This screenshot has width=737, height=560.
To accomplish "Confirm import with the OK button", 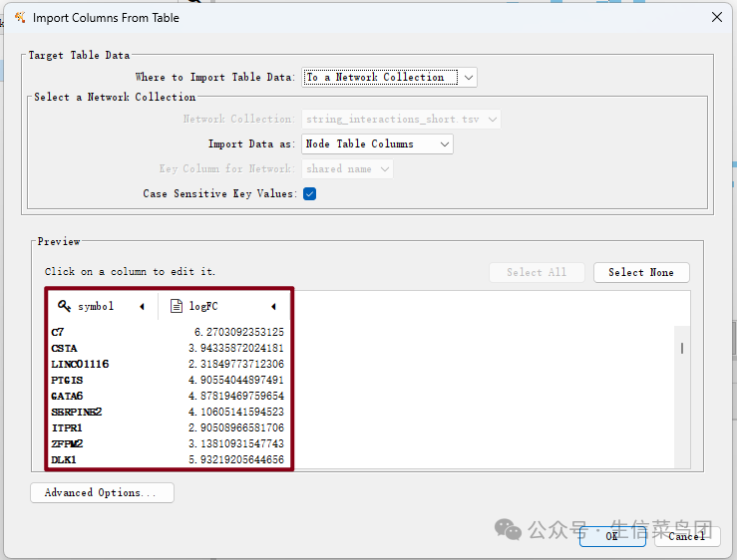I will [x=612, y=536].
